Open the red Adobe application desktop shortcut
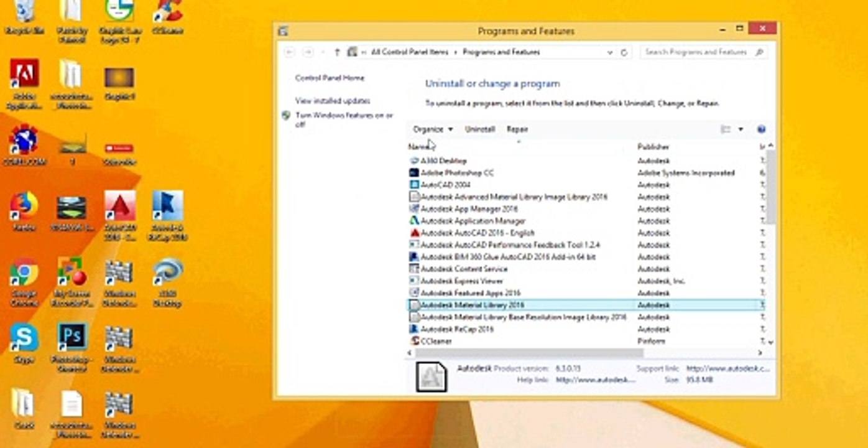The image size is (868, 448). pos(24,85)
